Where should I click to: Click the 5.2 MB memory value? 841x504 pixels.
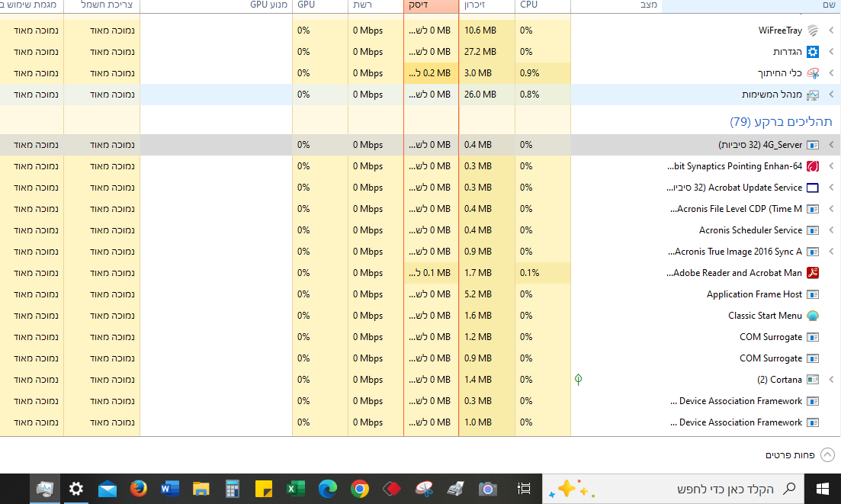click(x=478, y=294)
